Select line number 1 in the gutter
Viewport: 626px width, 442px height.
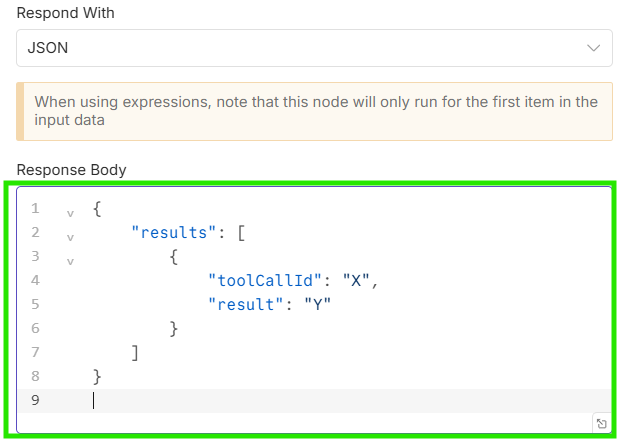coord(35,208)
